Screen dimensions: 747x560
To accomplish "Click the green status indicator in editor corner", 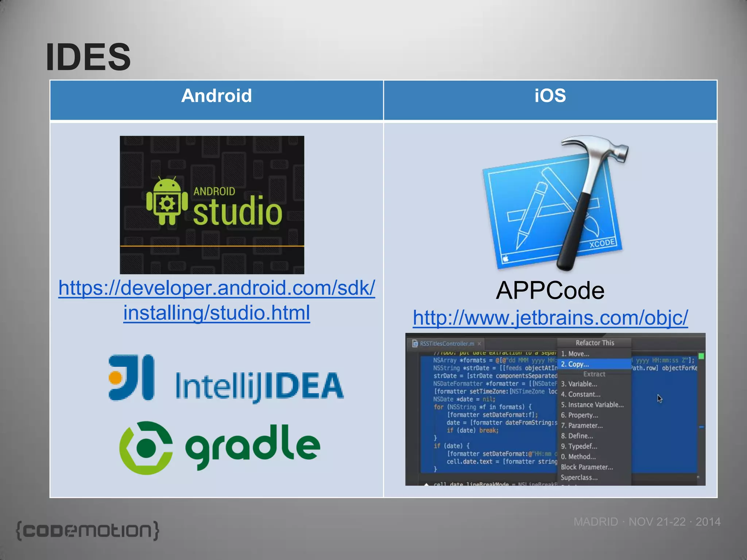I will pyautogui.click(x=701, y=356).
